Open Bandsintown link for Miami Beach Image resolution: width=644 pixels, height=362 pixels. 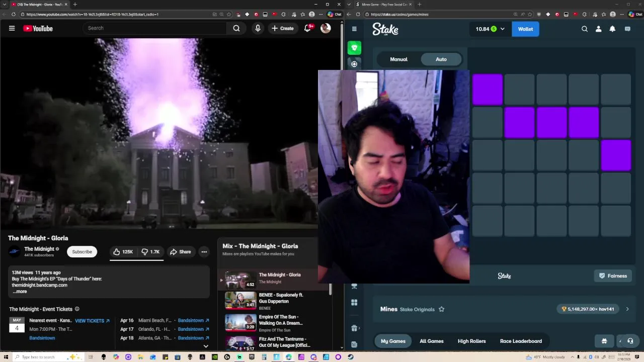tap(194, 320)
